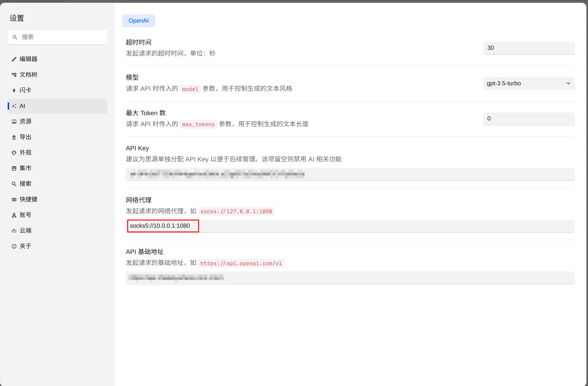Select the network proxy address field
The image size is (588, 386).
[x=163, y=226]
